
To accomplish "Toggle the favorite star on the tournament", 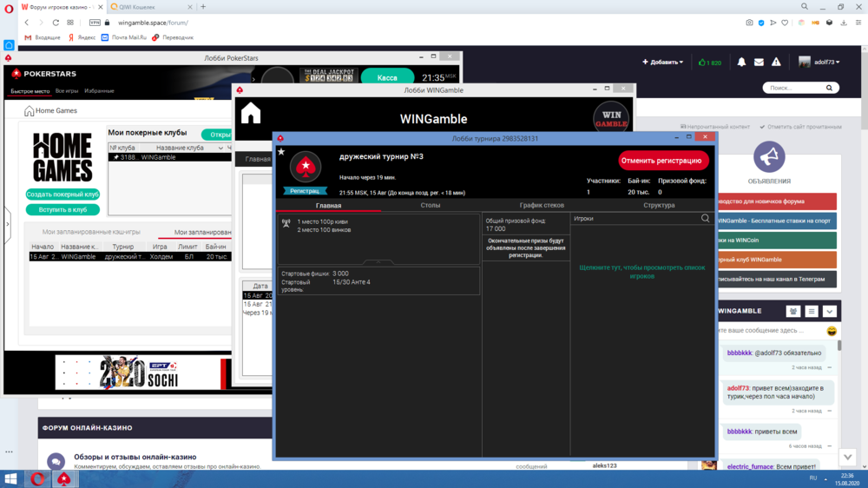I will pyautogui.click(x=280, y=152).
